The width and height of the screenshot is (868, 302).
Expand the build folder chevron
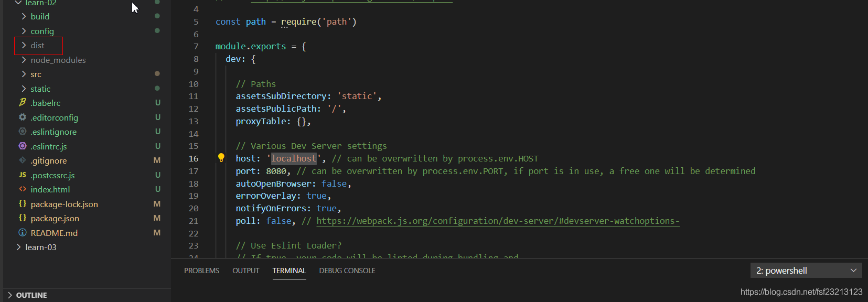(24, 16)
